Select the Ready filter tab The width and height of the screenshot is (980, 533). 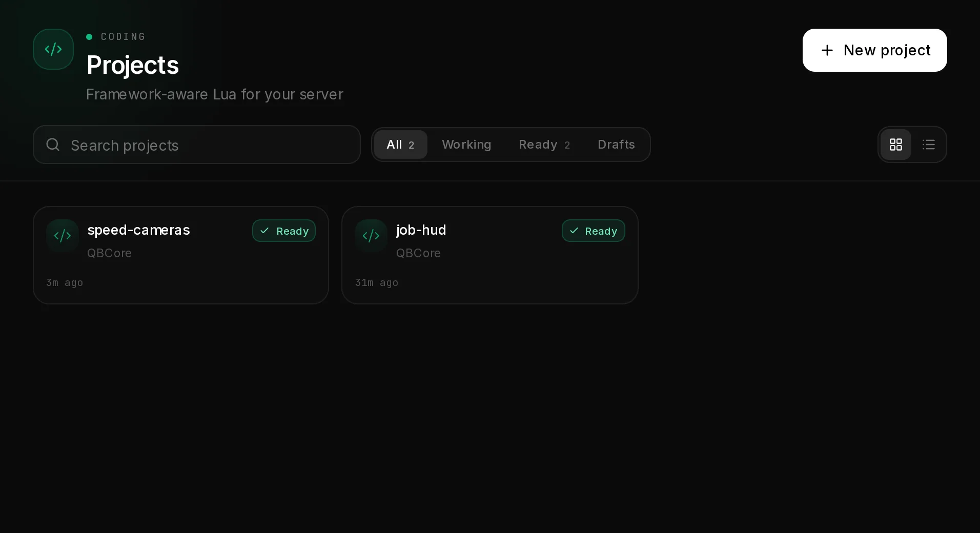point(544,145)
